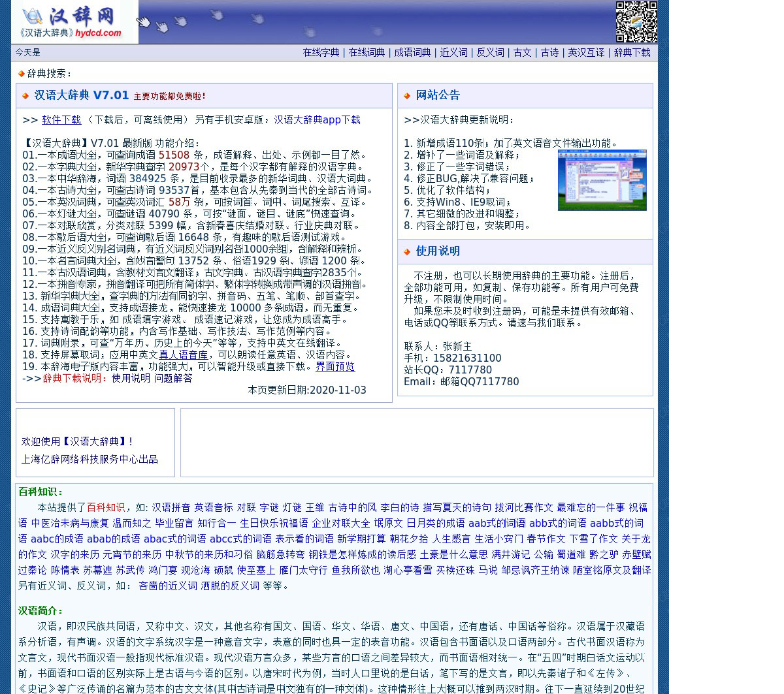Click the orange bullet icon beside 辞典搜索
This screenshot has width=784, height=694.
pyautogui.click(x=22, y=74)
